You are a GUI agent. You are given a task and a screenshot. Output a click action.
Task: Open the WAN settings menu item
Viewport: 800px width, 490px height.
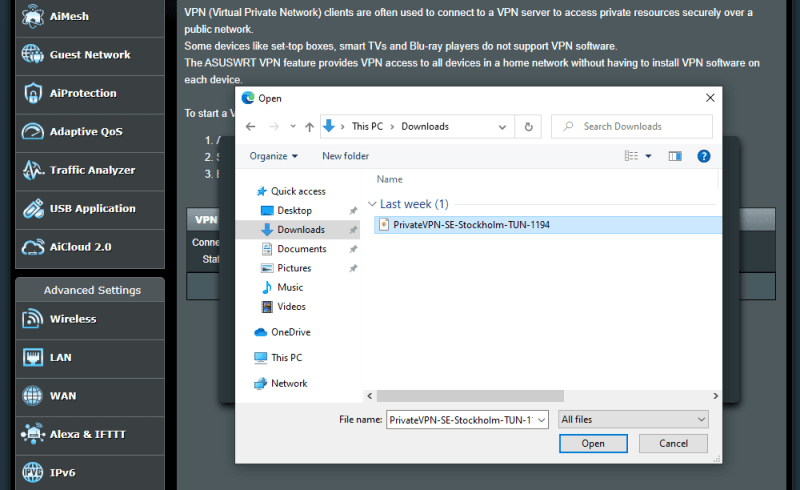(x=90, y=396)
